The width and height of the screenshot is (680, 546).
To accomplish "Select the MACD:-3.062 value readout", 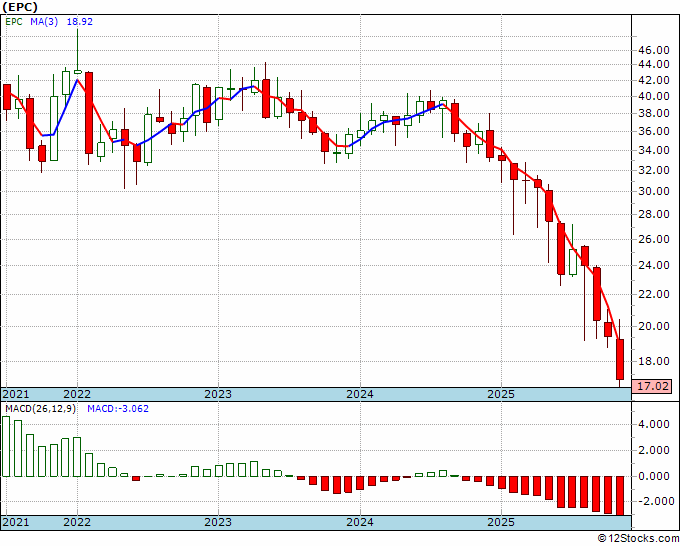I will (118, 409).
